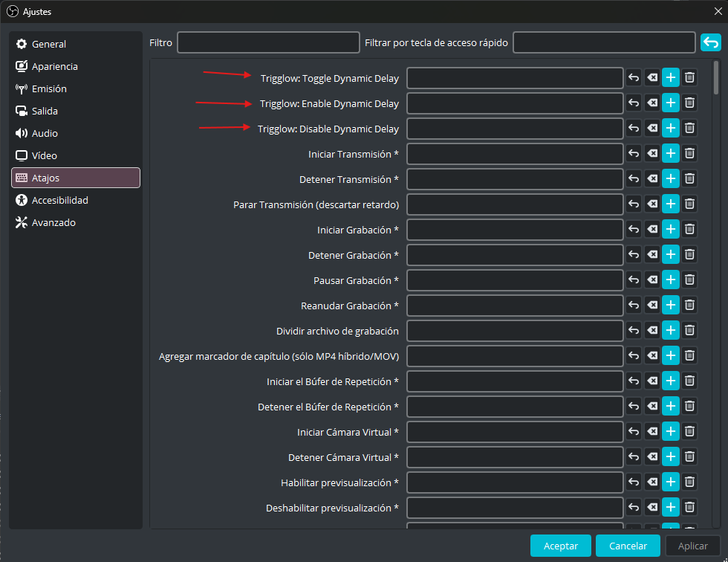Click Cancelar to discard changes
Image resolution: width=728 pixels, height=562 pixels.
coord(628,546)
